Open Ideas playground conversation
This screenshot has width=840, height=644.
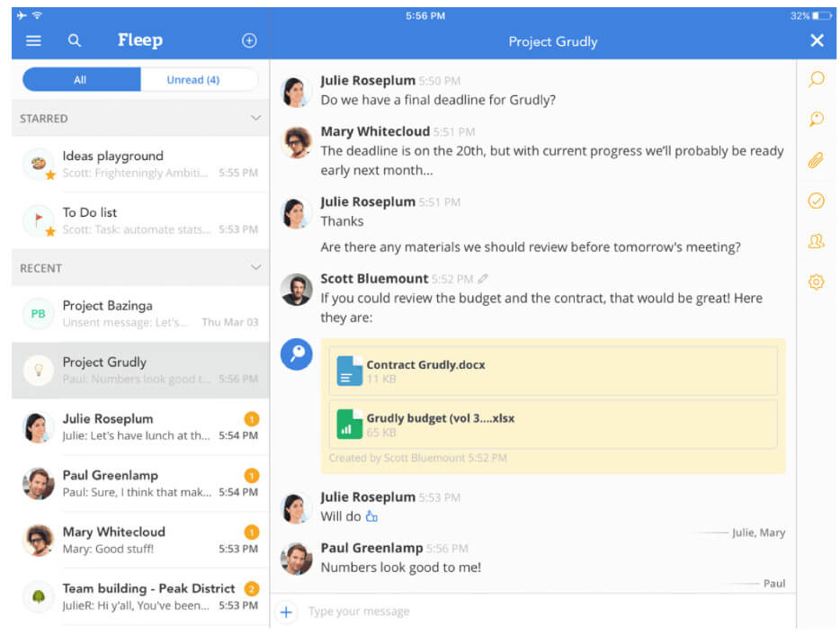point(140,164)
